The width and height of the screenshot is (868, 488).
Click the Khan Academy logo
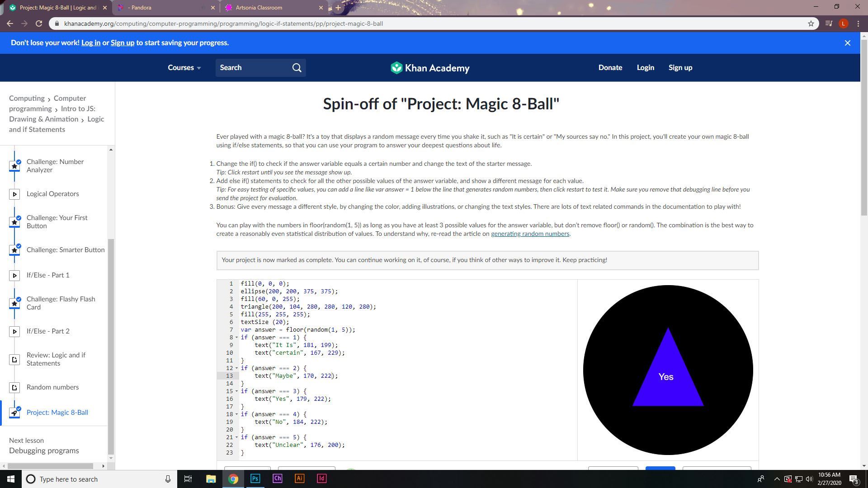430,68
